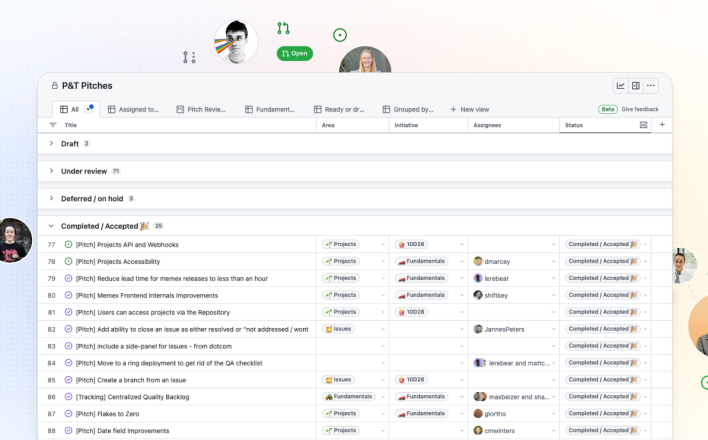Image resolution: width=708 pixels, height=440 pixels.
Task: Click Fundamentals area tag on row 86
Action: [349, 397]
